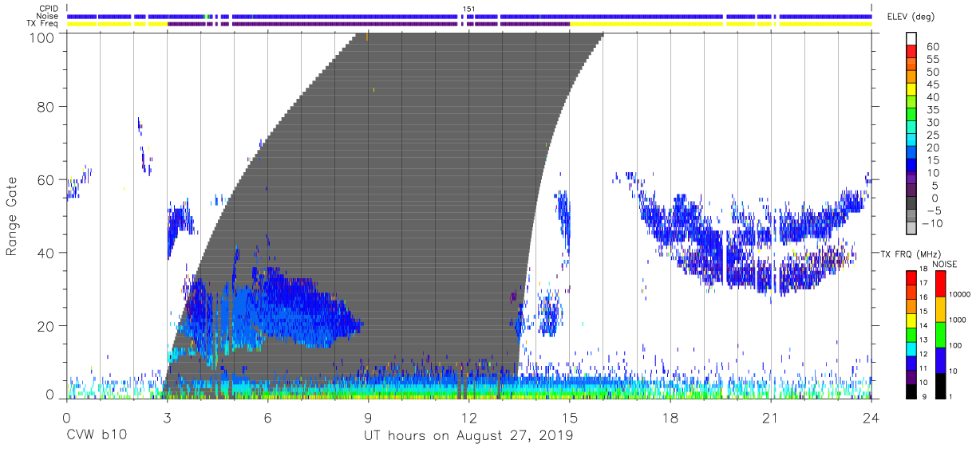
Task: Click the 'CVW b10' radar beam label
Action: coord(96,437)
